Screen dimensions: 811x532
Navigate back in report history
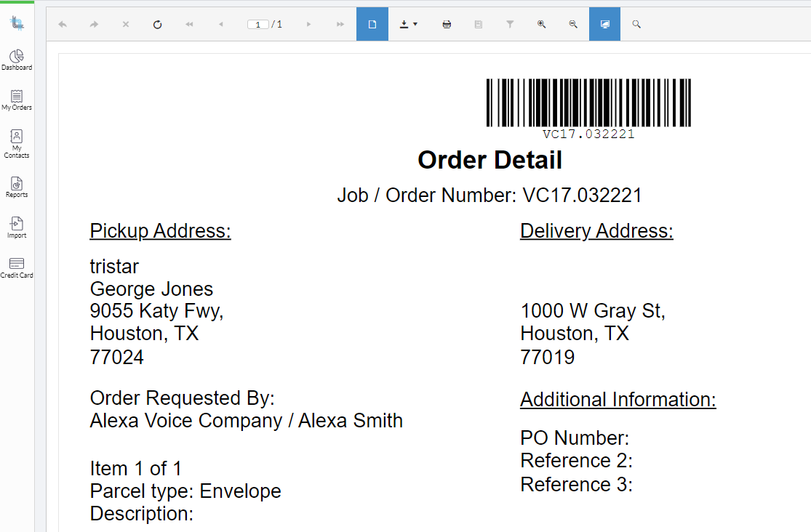63,24
